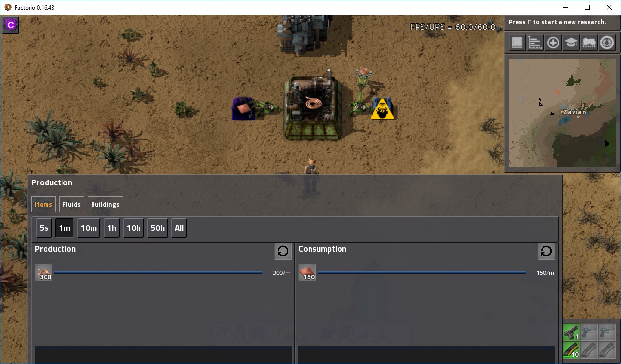Switch to the Buildings tab
The width and height of the screenshot is (621, 364).
[105, 204]
